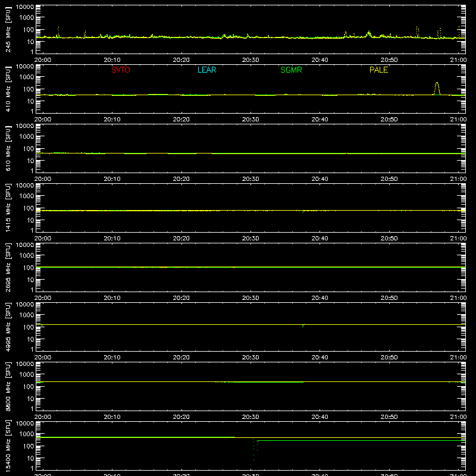Click the 10 tick label on 8800 MHz axis

pos(30,399)
